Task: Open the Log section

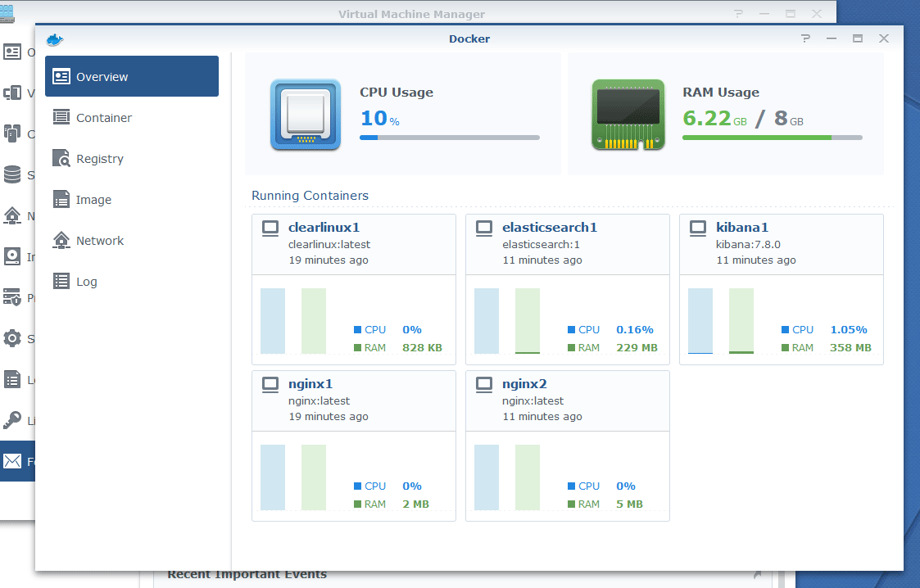Action: click(x=131, y=282)
